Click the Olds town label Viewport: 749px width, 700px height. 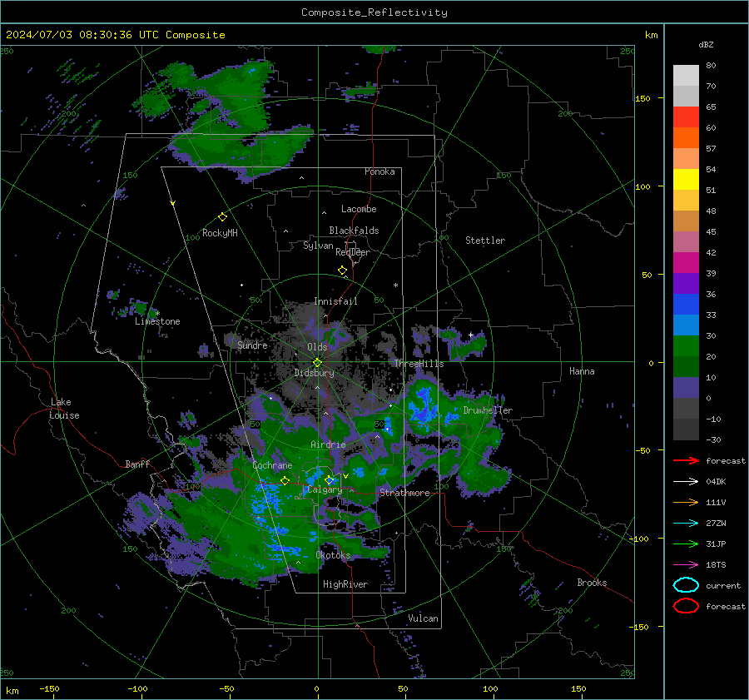317,347
